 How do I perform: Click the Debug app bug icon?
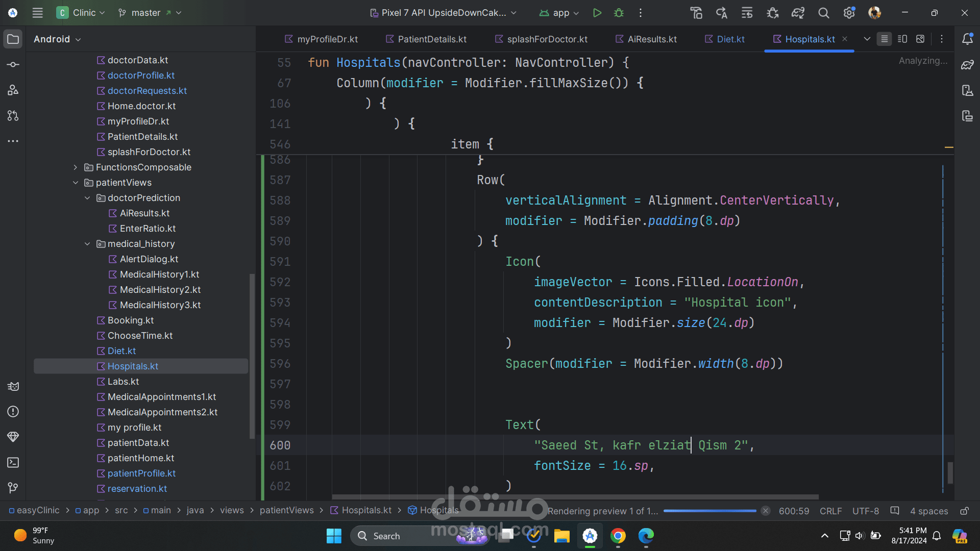(x=619, y=13)
